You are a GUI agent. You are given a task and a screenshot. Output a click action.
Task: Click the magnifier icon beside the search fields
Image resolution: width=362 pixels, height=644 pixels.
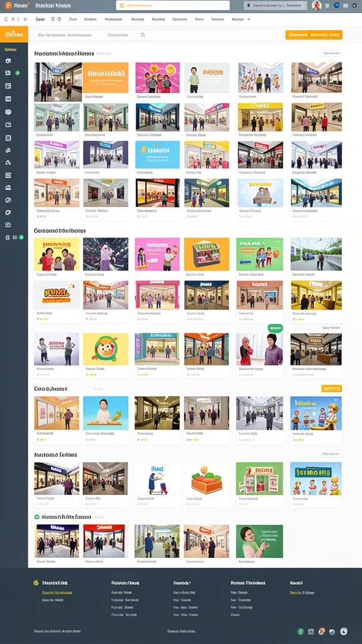[143, 35]
